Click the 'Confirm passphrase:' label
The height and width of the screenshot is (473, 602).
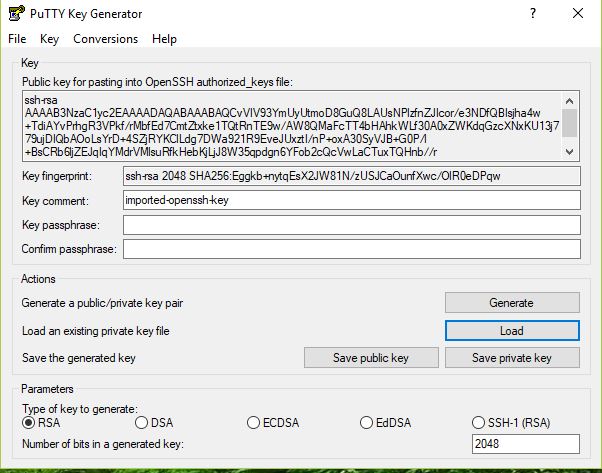69,249
